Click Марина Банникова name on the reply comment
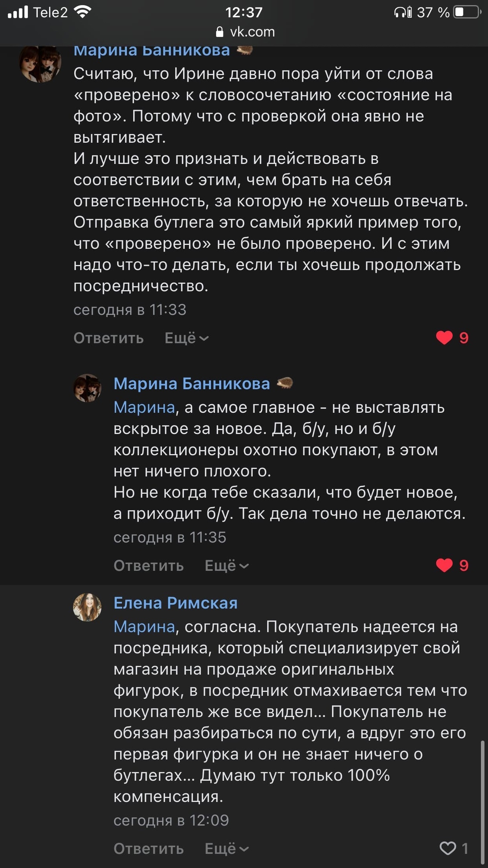 pyautogui.click(x=191, y=384)
